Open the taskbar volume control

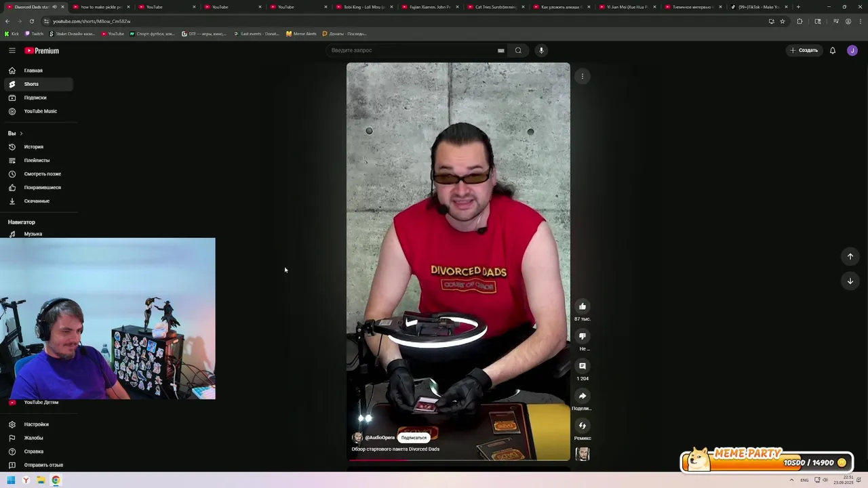click(825, 481)
